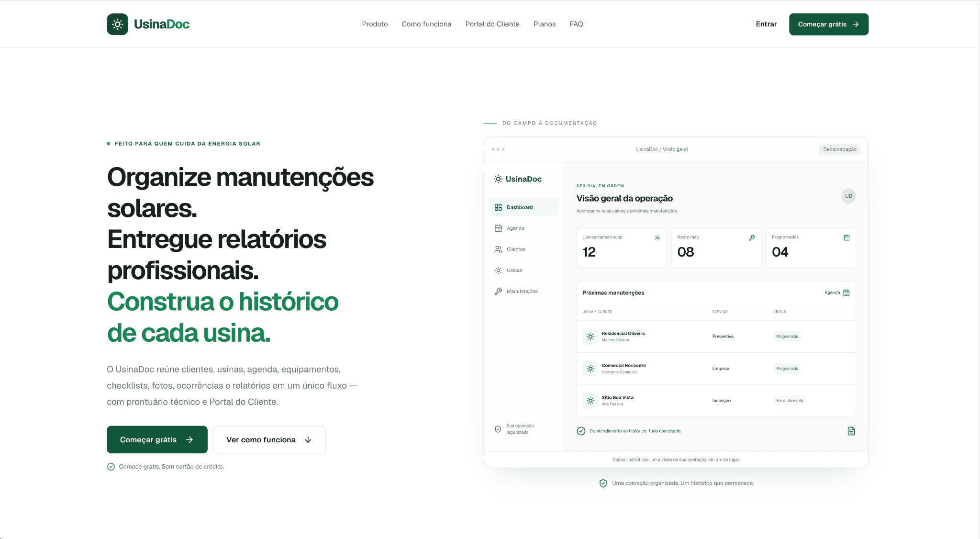Open the Agenda link in Próximas manutenções
980x539 pixels.
832,292
